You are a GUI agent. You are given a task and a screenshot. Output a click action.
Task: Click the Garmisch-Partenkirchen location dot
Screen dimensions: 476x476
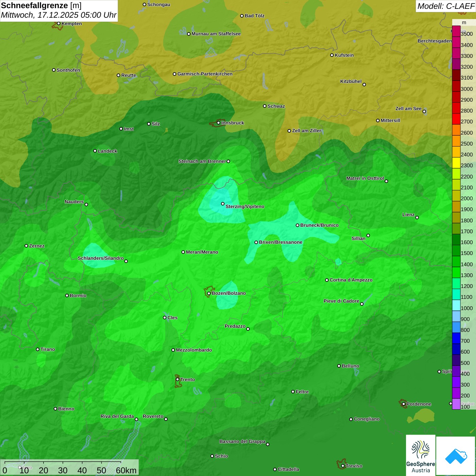click(x=175, y=74)
